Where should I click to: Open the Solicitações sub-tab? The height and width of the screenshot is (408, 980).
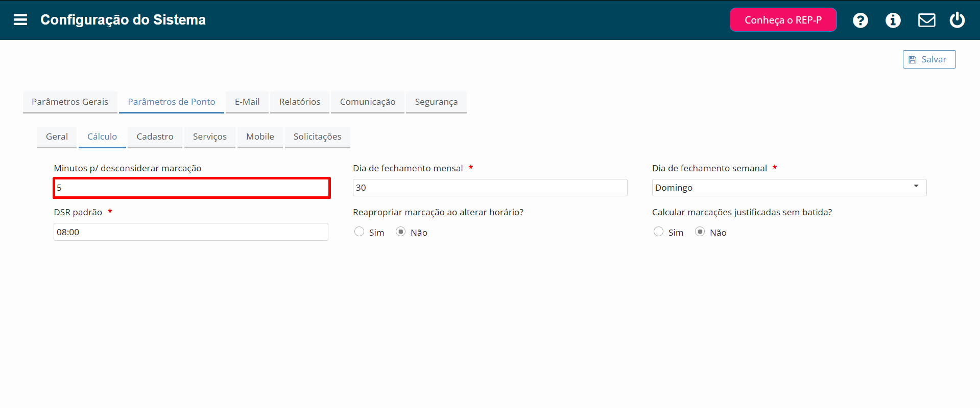click(x=318, y=137)
